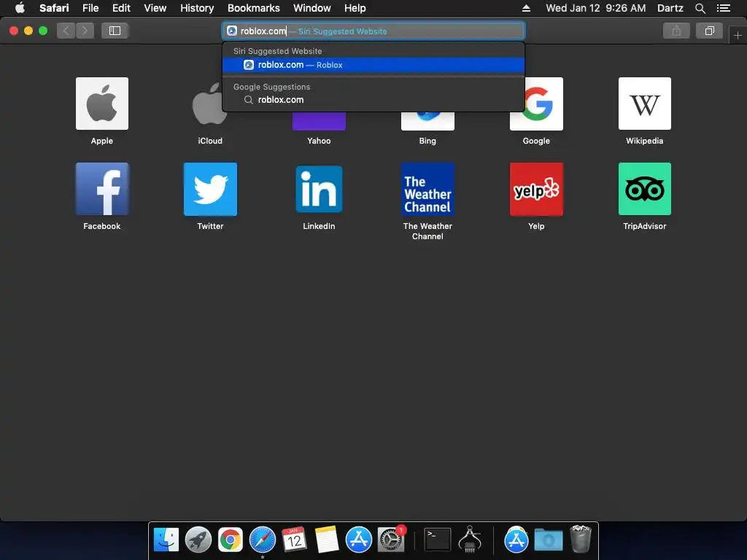Viewport: 747px width, 560px height.
Task: Open Calendar from the Dock
Action: (294, 540)
